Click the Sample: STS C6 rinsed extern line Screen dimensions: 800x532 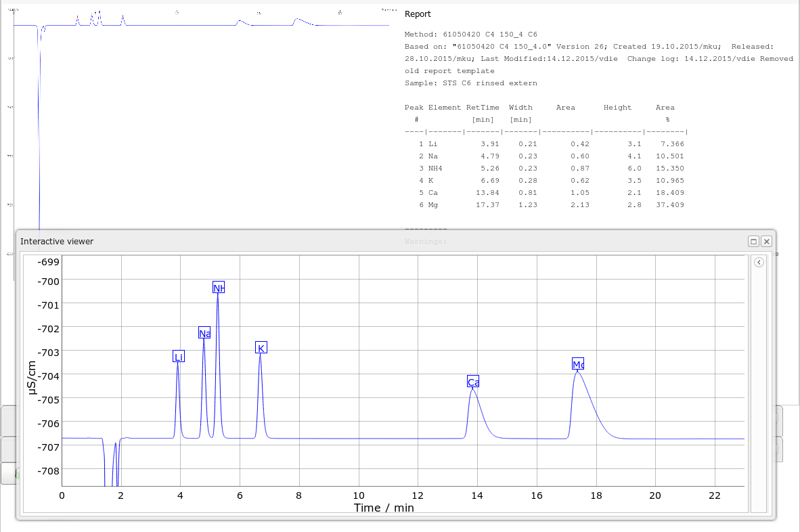(x=470, y=83)
